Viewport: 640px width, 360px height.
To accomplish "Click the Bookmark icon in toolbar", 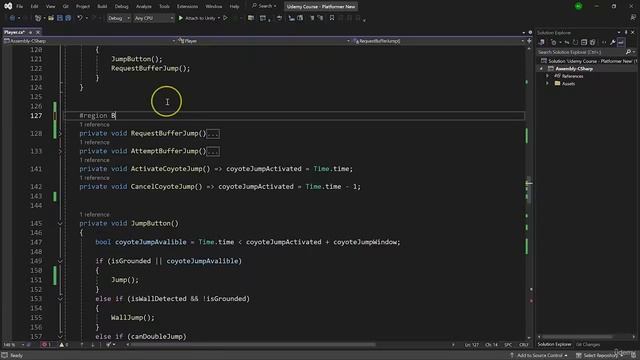I will point(332,18).
